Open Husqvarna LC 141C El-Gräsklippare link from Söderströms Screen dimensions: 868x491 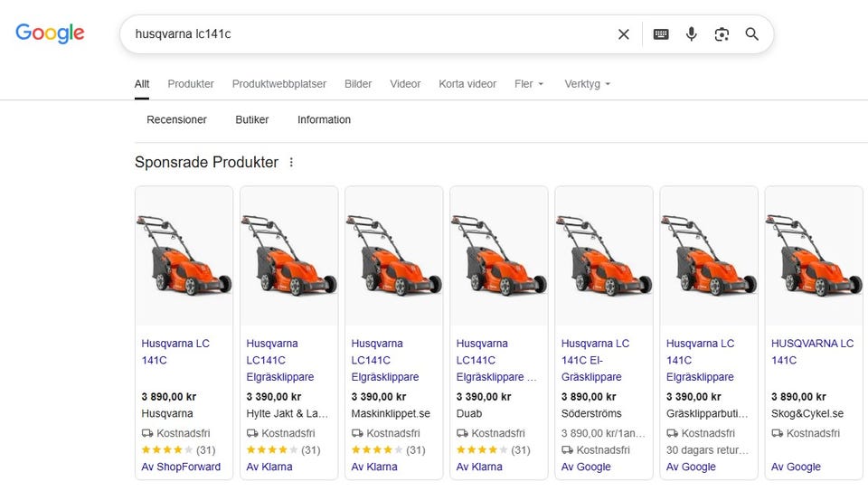(x=595, y=360)
